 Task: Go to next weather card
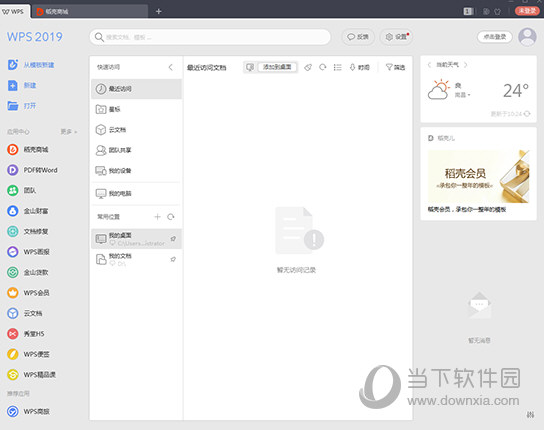pos(466,65)
